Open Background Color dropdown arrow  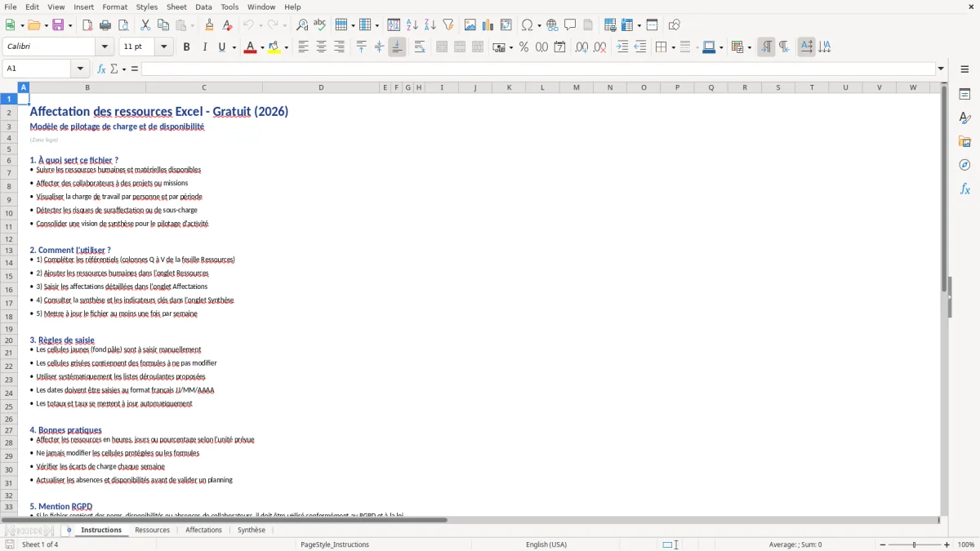(287, 47)
